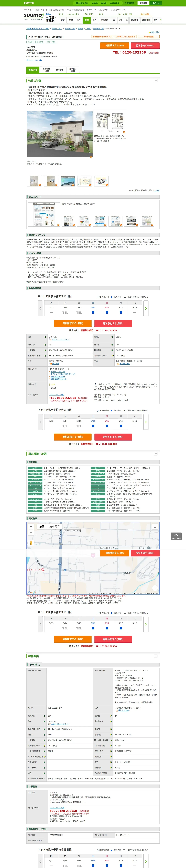Open the 長野県 breadcrumb link

point(80,29)
